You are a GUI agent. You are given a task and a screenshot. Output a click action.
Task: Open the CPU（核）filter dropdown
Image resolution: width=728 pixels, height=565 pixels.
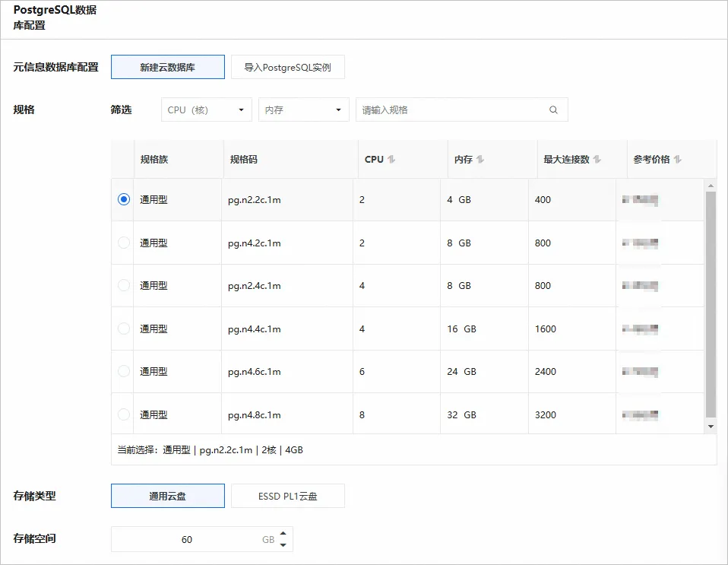[x=206, y=110]
